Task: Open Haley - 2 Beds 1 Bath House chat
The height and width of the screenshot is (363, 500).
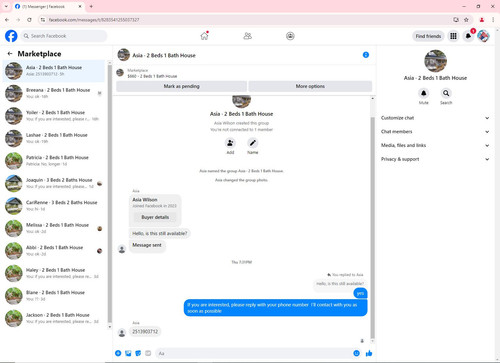Action: click(x=54, y=273)
